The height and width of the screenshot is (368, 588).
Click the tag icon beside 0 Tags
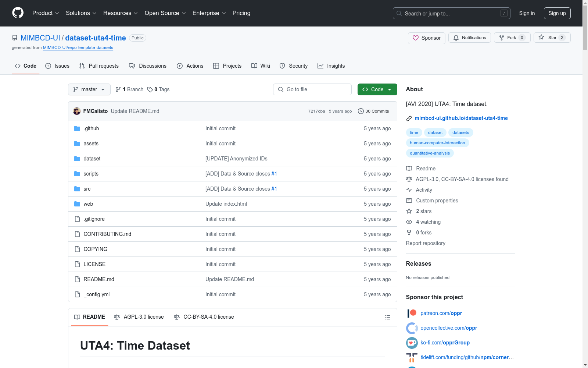tap(150, 89)
